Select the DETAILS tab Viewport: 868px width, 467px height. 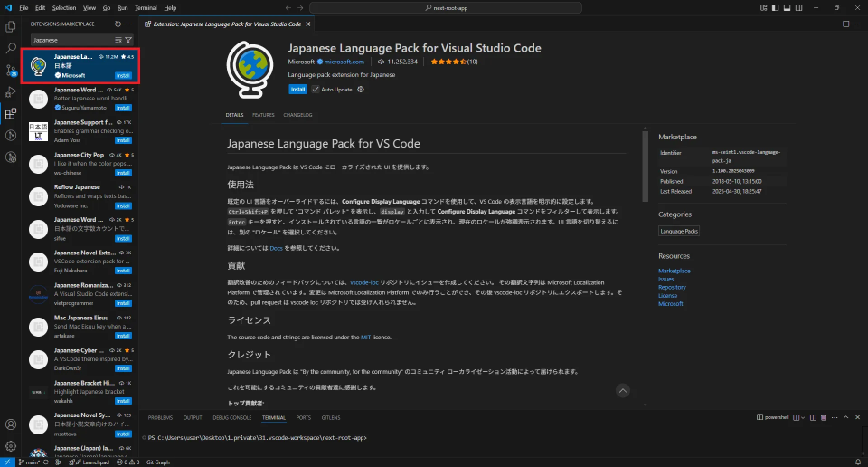click(x=234, y=115)
